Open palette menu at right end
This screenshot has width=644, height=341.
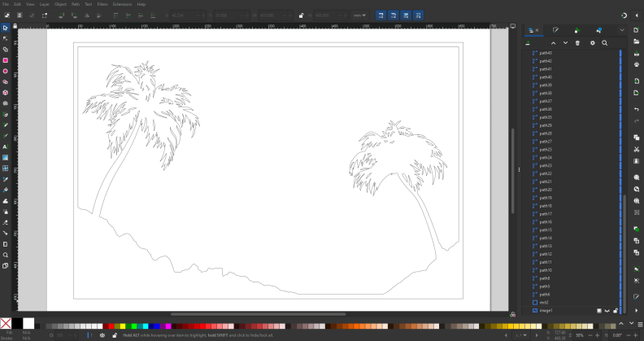(x=640, y=324)
